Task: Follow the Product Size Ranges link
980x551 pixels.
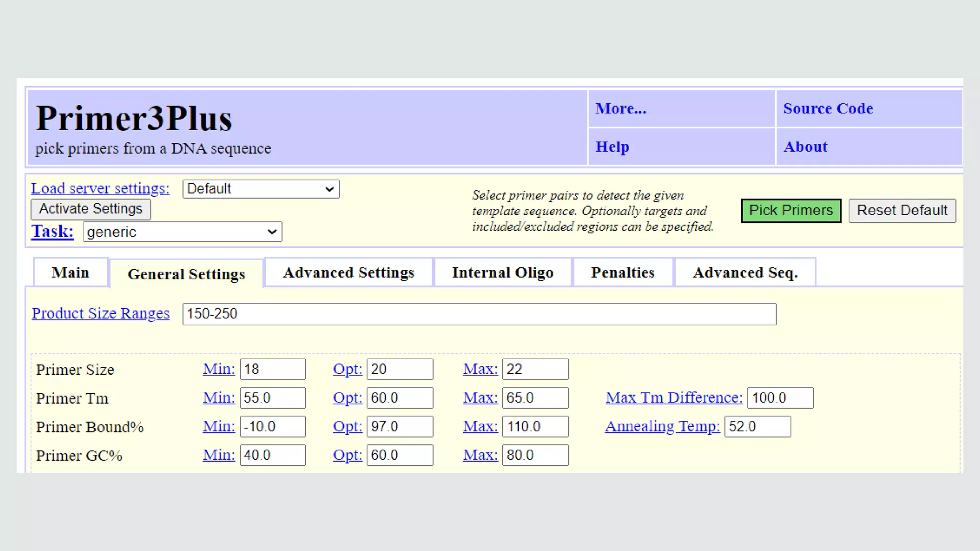Action: (x=100, y=313)
